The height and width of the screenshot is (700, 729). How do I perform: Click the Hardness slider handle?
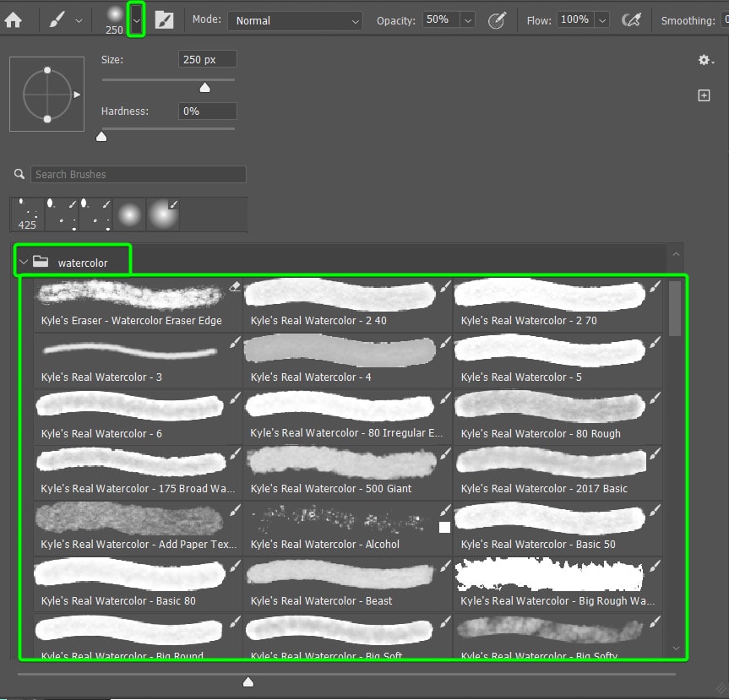pos(101,137)
